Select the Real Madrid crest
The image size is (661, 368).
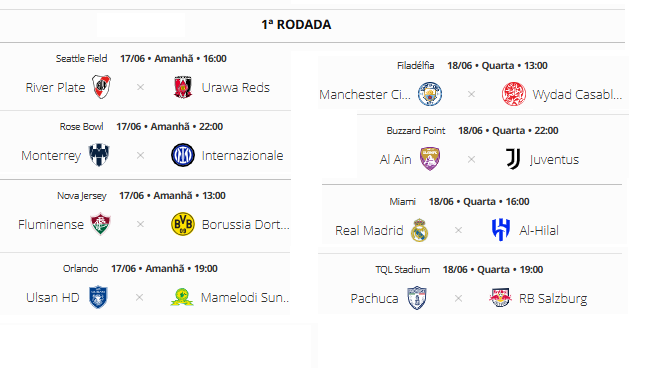tap(419, 230)
